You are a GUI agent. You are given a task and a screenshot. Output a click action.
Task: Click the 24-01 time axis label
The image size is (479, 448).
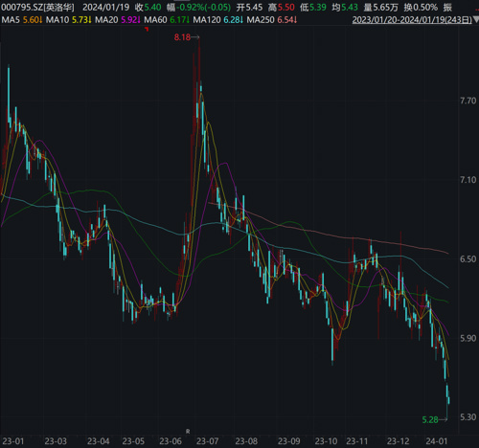[437, 441]
